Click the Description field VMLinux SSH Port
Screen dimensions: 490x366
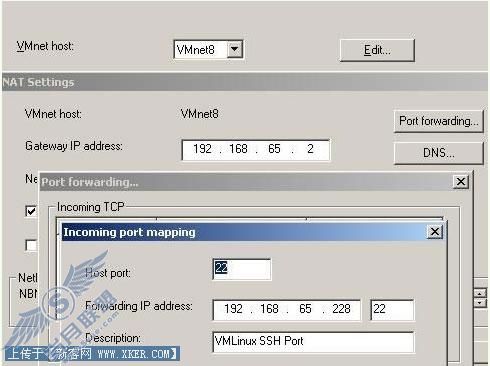(313, 342)
